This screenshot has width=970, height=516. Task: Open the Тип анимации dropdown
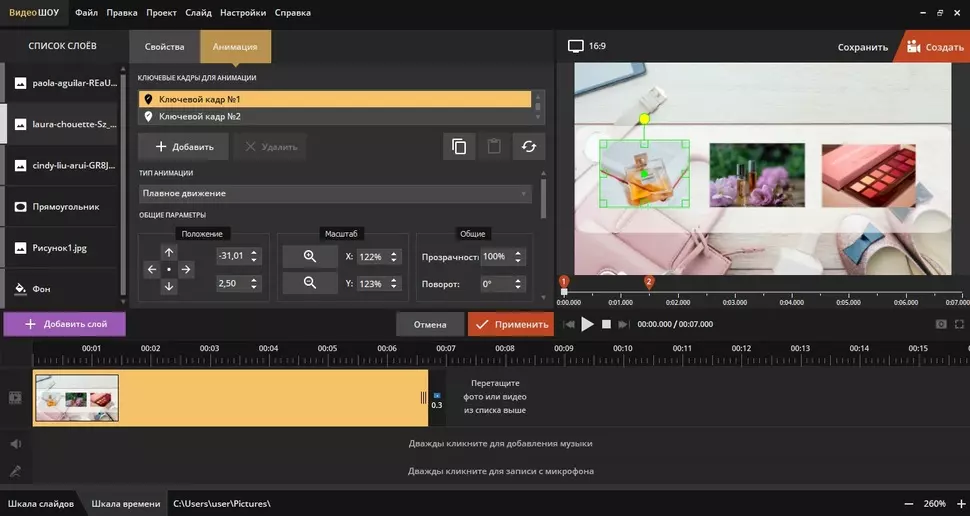point(335,193)
